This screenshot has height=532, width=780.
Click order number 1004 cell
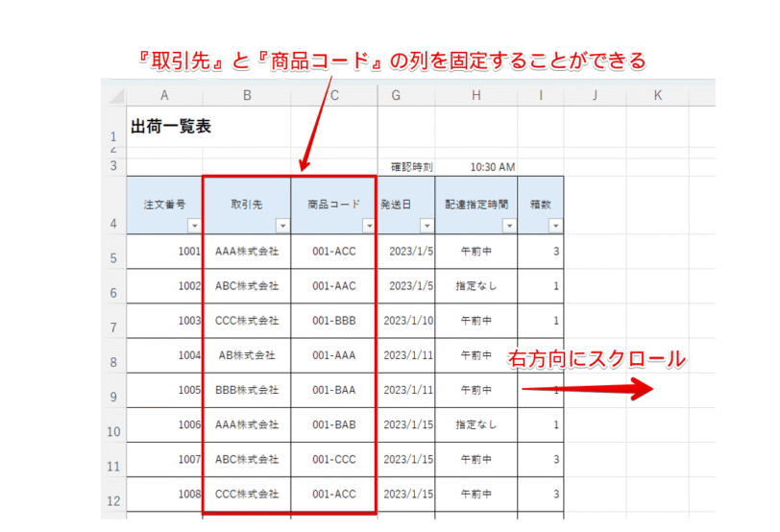pyautogui.click(x=164, y=355)
